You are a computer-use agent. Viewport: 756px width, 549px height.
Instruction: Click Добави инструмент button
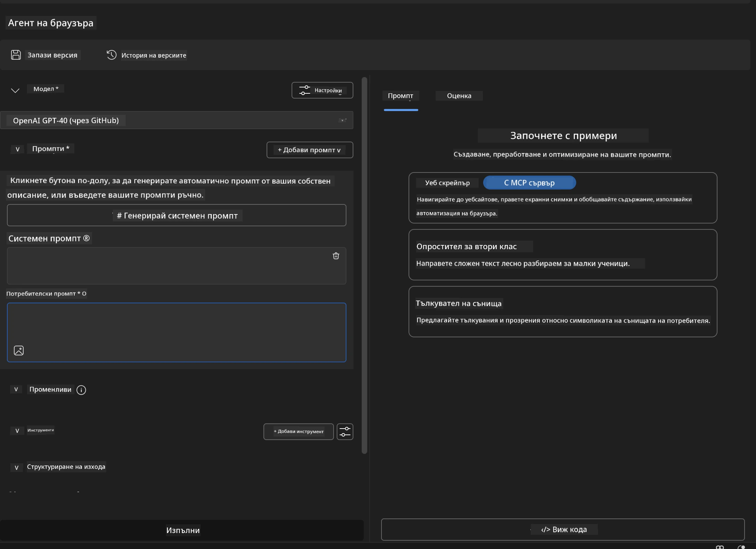299,432
